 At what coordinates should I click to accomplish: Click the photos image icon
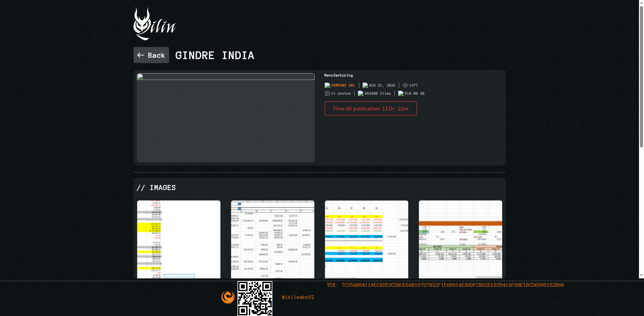[x=327, y=93]
